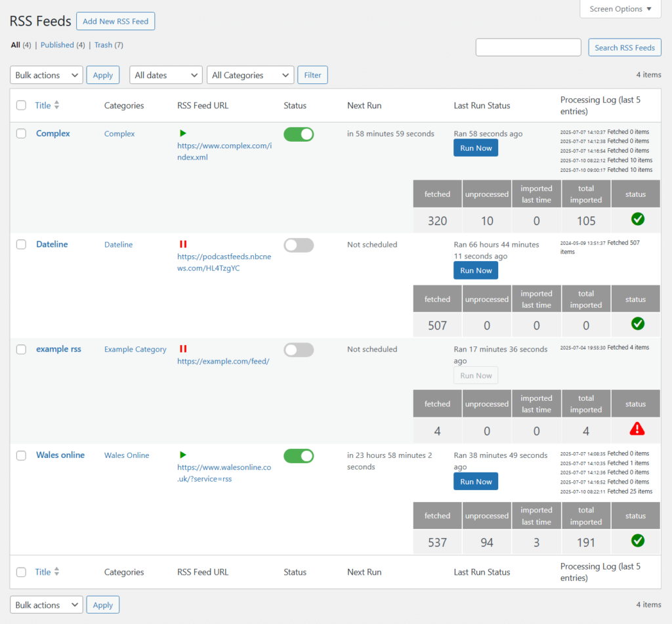Click the sort arrows beside Title header

point(56,105)
